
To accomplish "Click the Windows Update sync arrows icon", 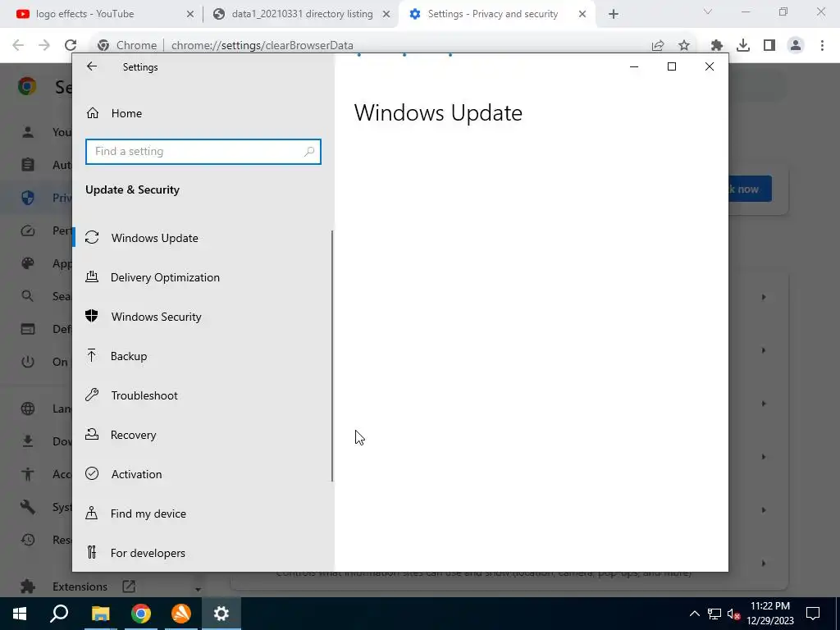I will pyautogui.click(x=92, y=237).
